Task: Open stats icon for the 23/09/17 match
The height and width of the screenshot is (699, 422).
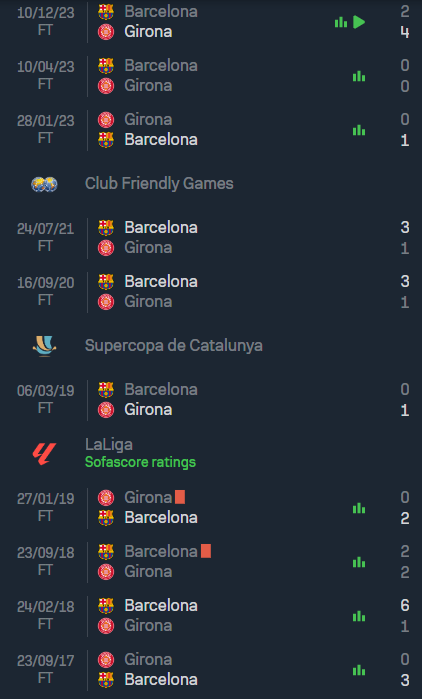Action: [x=359, y=670]
